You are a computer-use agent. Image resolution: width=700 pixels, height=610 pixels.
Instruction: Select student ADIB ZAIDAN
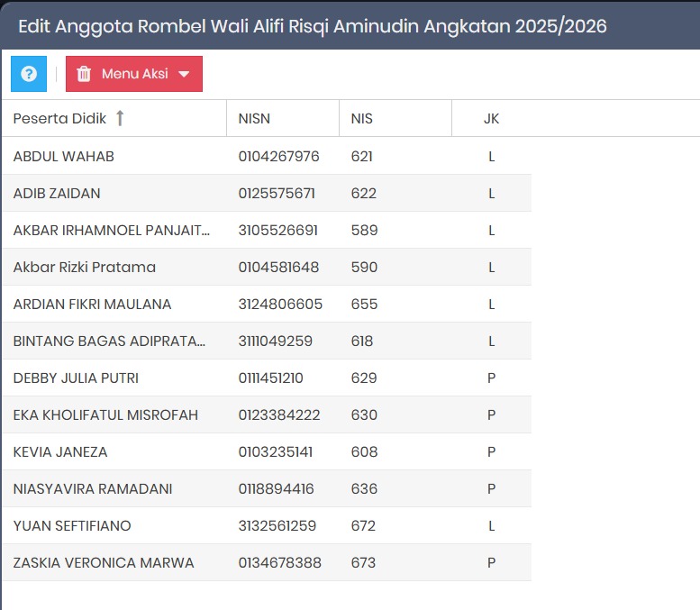[57, 194]
